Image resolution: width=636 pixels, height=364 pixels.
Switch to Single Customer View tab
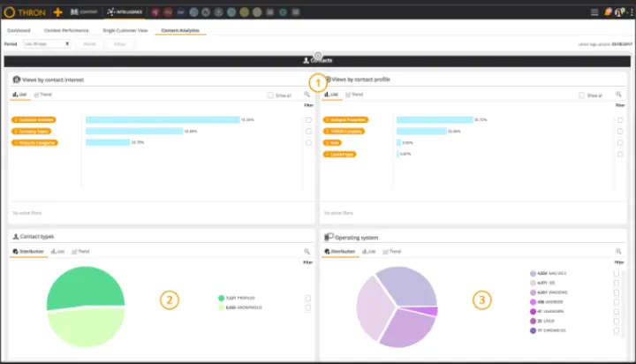coord(124,30)
